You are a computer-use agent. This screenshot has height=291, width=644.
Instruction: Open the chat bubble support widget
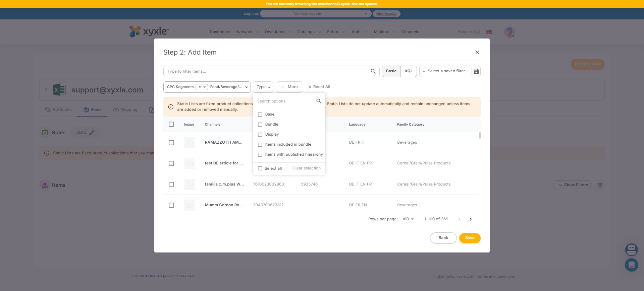pyautogui.click(x=631, y=265)
